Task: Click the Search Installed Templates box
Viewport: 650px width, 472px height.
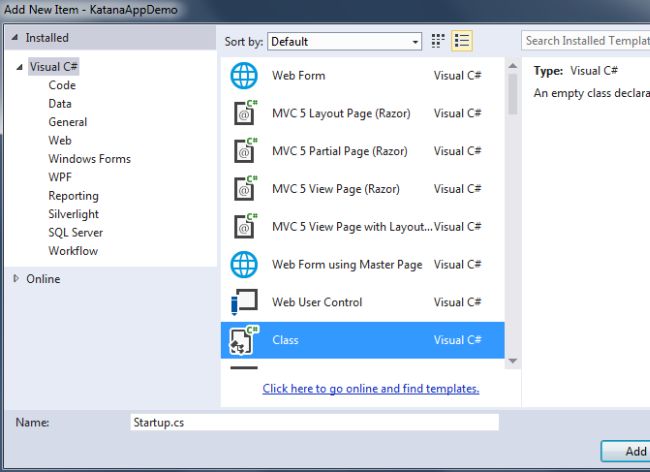Action: [x=585, y=41]
